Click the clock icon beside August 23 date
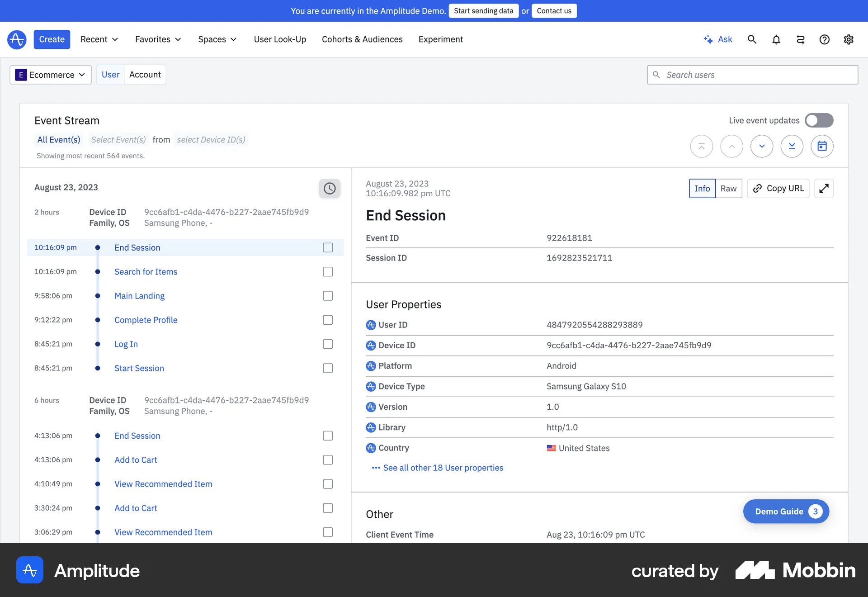Screen dimensions: 868x597 point(329,188)
